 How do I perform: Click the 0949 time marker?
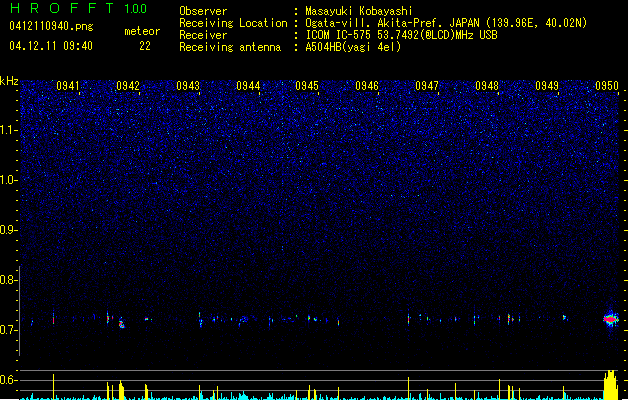tap(547, 85)
